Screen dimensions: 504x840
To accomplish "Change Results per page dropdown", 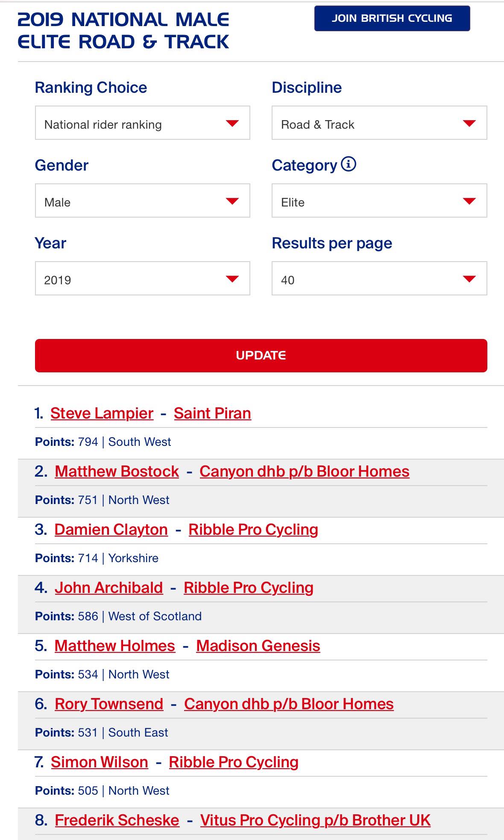I will (x=379, y=278).
